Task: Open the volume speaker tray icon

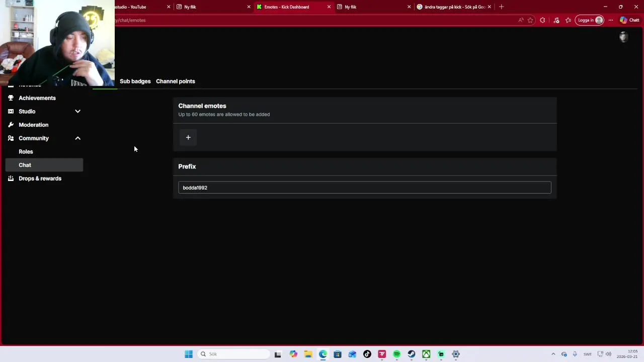Action: point(609,354)
